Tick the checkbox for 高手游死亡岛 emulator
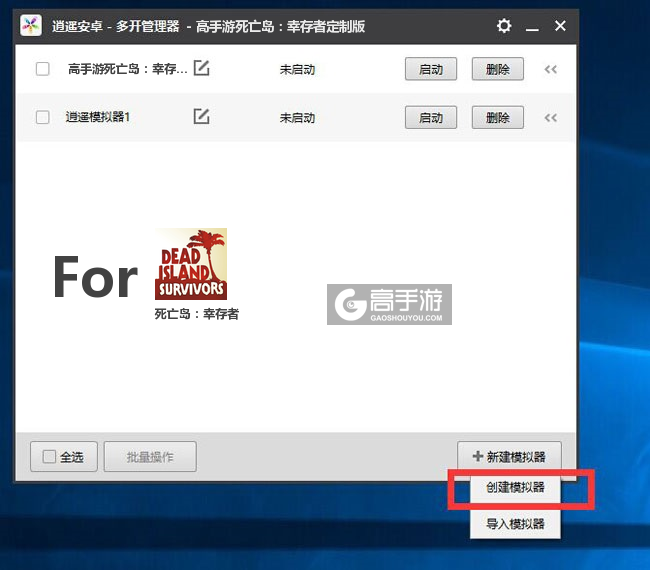Image resolution: width=650 pixels, height=570 pixels. pos(43,69)
